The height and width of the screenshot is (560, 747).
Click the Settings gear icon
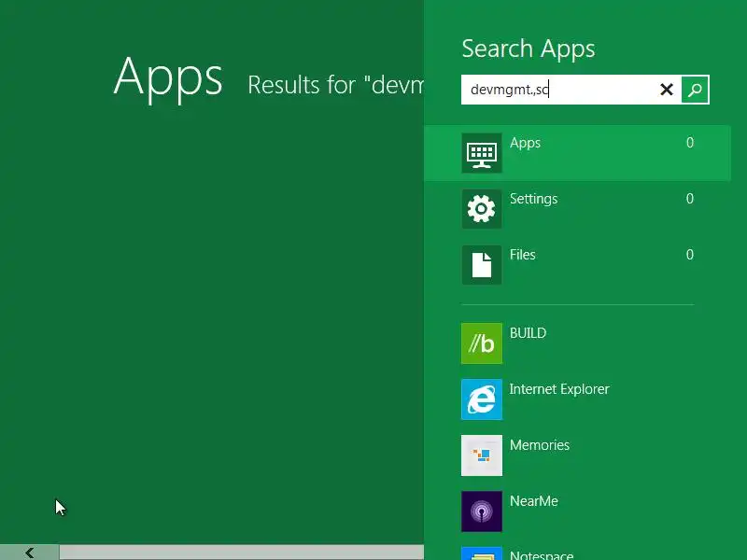(x=481, y=208)
